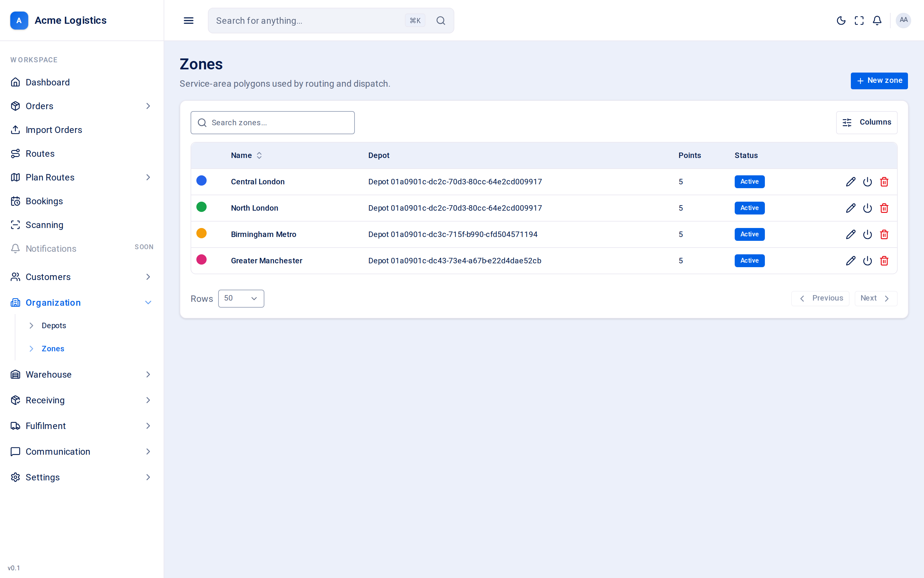The height and width of the screenshot is (578, 924).
Task: Click Central London blue color dot
Action: (201, 180)
